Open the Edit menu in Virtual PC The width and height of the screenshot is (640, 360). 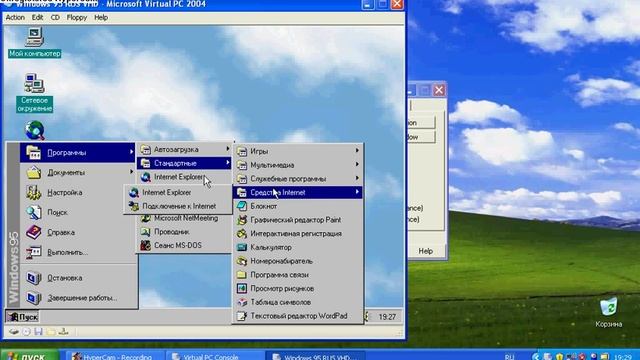(38, 18)
